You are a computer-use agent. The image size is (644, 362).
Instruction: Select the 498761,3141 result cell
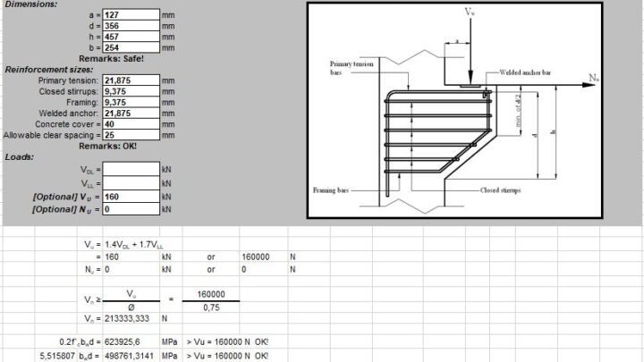(131, 356)
